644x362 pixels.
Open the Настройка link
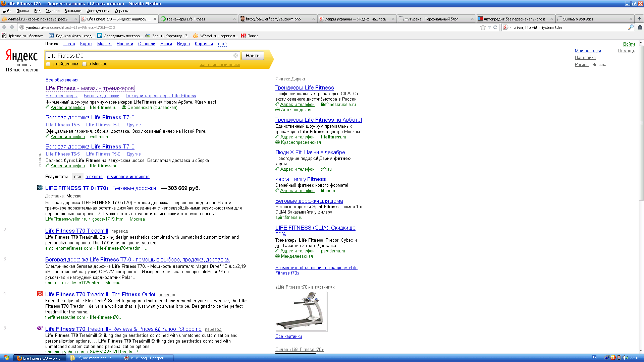[585, 58]
